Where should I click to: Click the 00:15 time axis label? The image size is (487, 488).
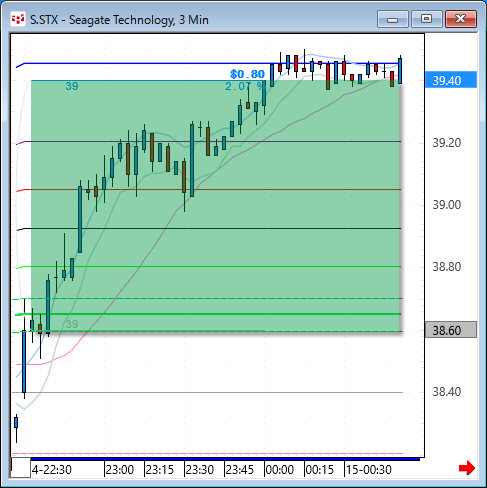pos(320,470)
